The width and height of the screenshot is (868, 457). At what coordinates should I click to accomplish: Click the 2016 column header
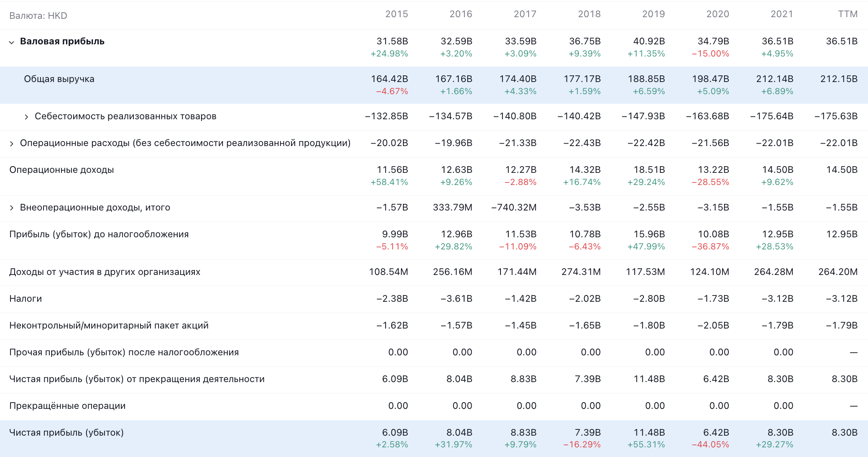pyautogui.click(x=461, y=14)
